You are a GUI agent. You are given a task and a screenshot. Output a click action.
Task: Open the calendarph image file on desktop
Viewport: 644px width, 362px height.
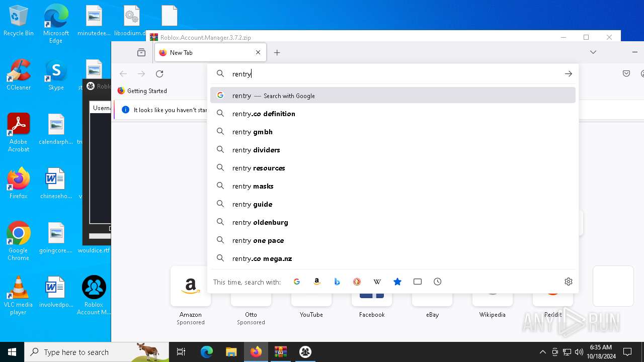click(56, 129)
